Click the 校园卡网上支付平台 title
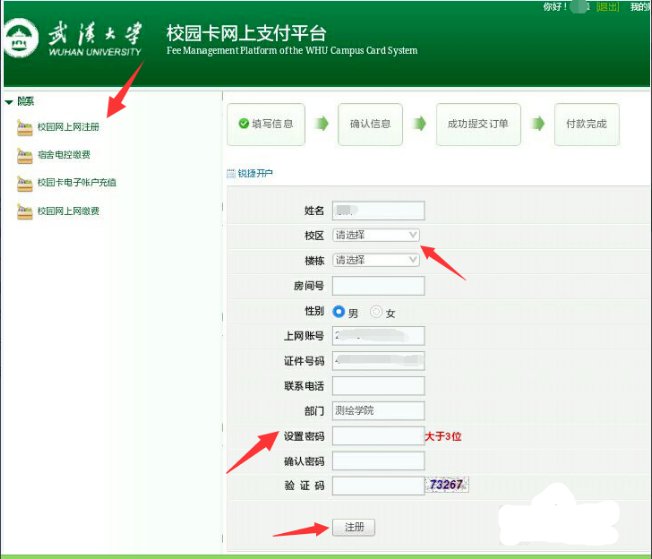This screenshot has width=652, height=559. [x=246, y=33]
